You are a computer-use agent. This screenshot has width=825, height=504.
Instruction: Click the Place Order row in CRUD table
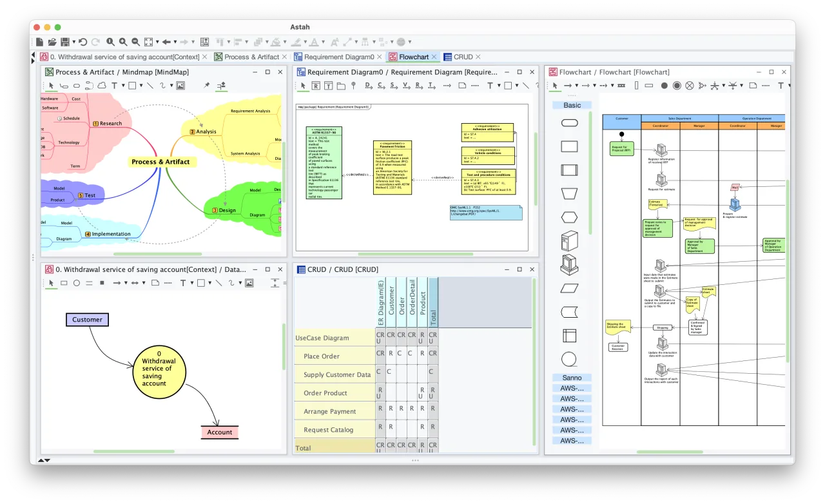[x=367, y=356]
